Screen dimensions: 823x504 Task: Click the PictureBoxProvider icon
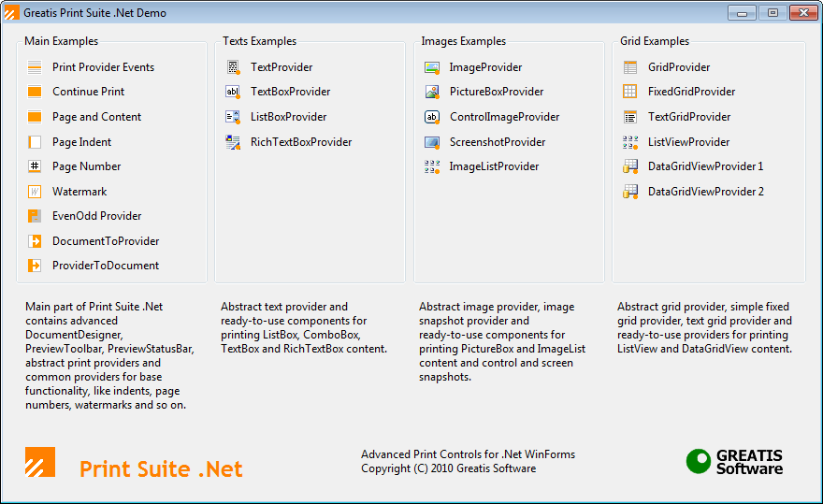[x=431, y=92]
